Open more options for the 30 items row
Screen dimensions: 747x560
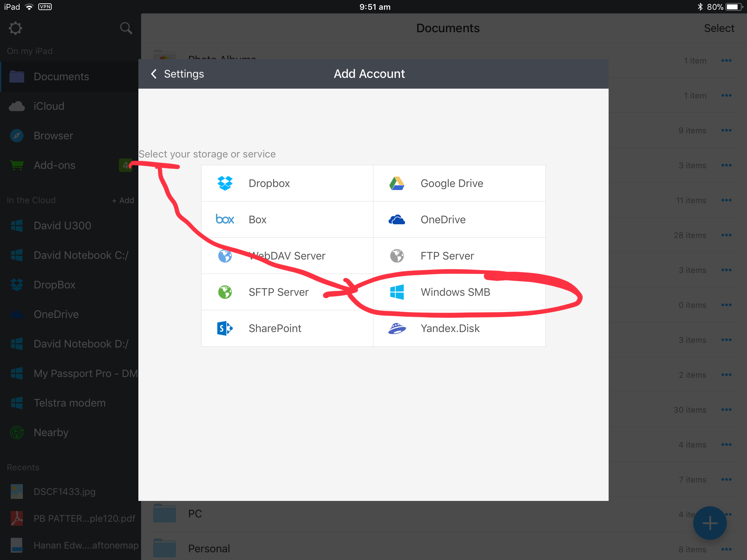726,410
